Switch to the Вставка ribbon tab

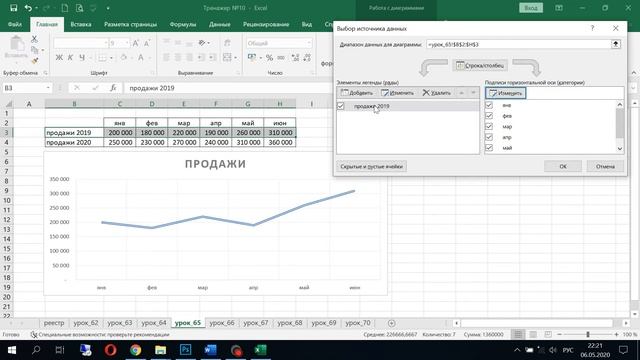(81, 24)
